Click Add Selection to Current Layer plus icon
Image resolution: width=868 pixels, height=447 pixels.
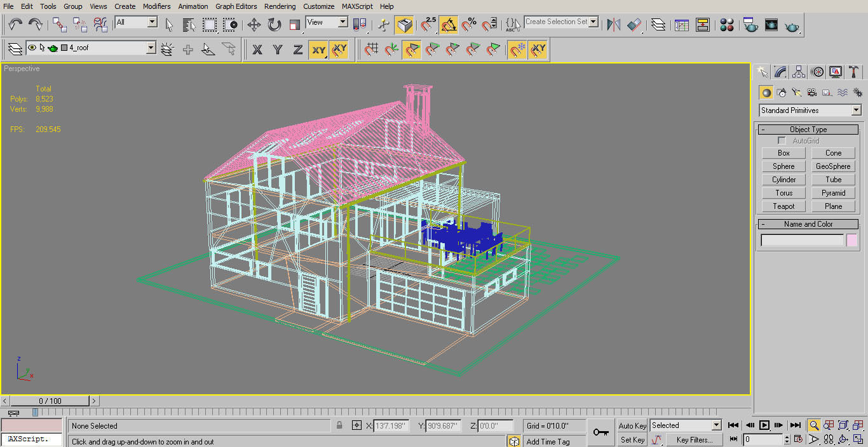pos(188,49)
